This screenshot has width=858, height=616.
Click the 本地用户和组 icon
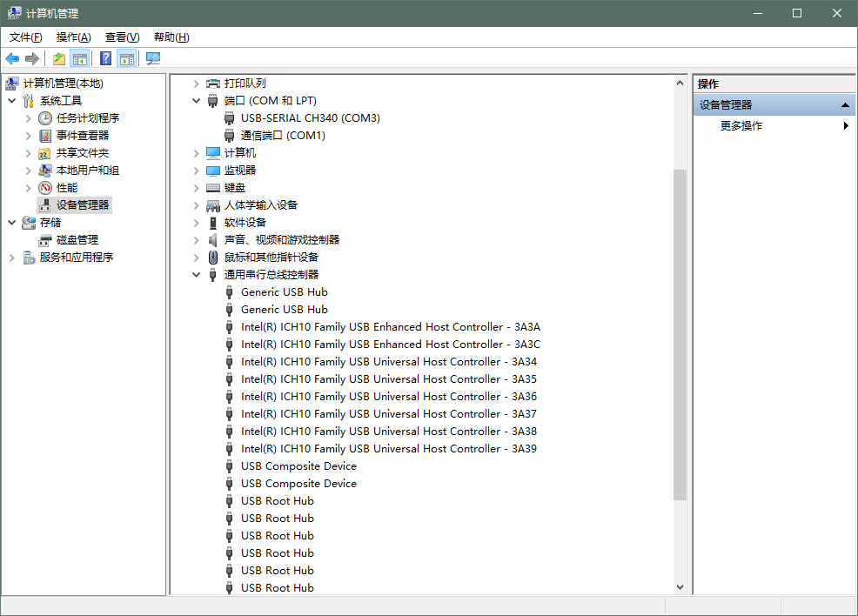click(45, 171)
